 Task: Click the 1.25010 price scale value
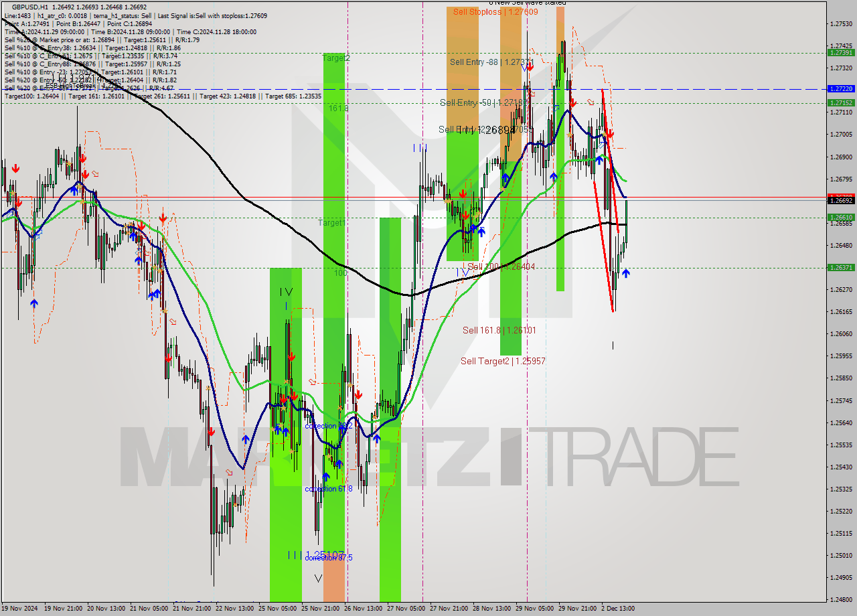pos(840,555)
